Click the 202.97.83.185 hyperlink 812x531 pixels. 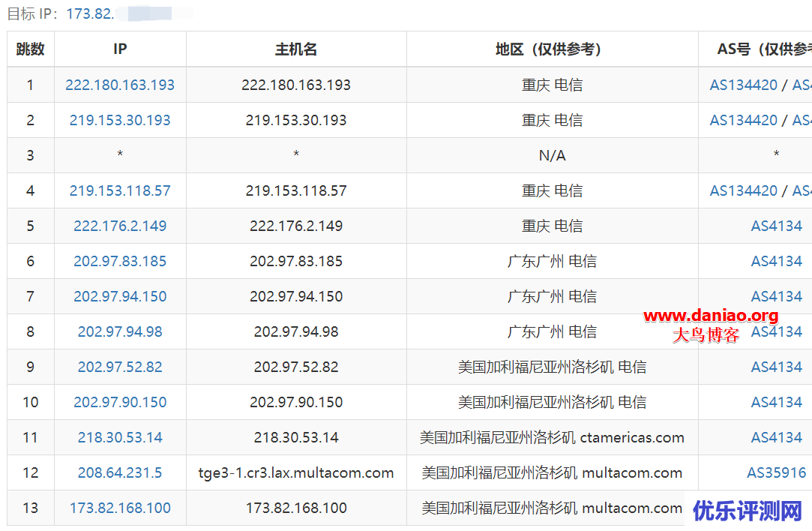point(119,261)
